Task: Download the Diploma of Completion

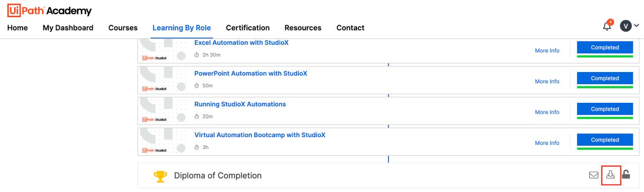Action: coord(610,175)
